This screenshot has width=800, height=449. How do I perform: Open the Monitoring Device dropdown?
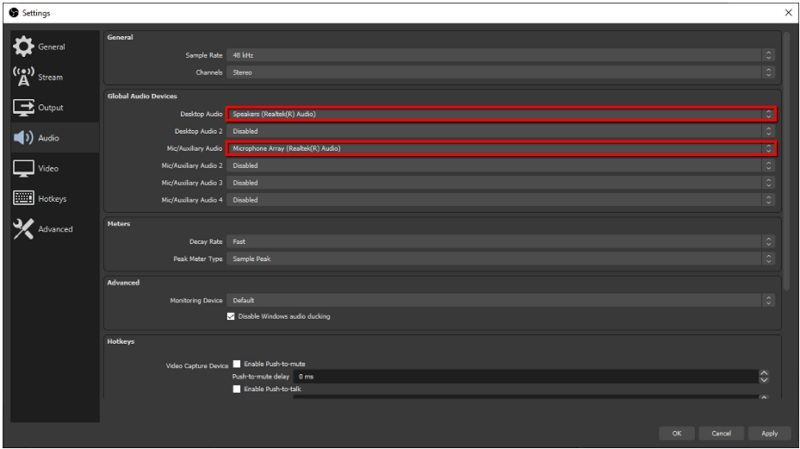(501, 301)
